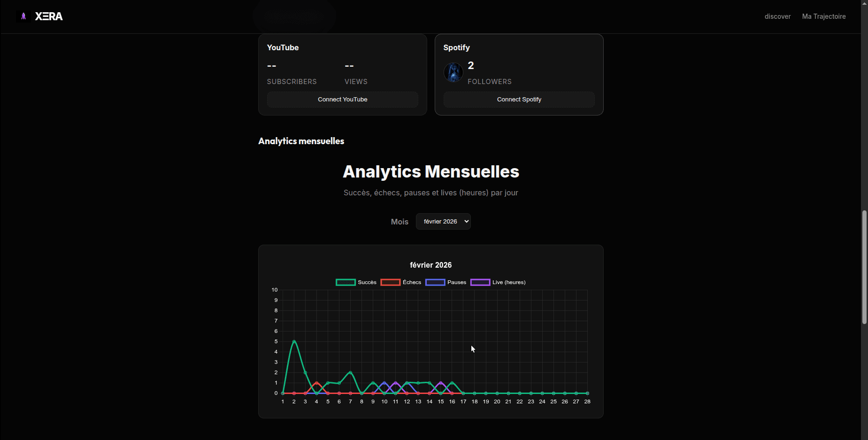Toggle the blue Pauses legend swatch
Screen dimensions: 868x440
point(435,282)
